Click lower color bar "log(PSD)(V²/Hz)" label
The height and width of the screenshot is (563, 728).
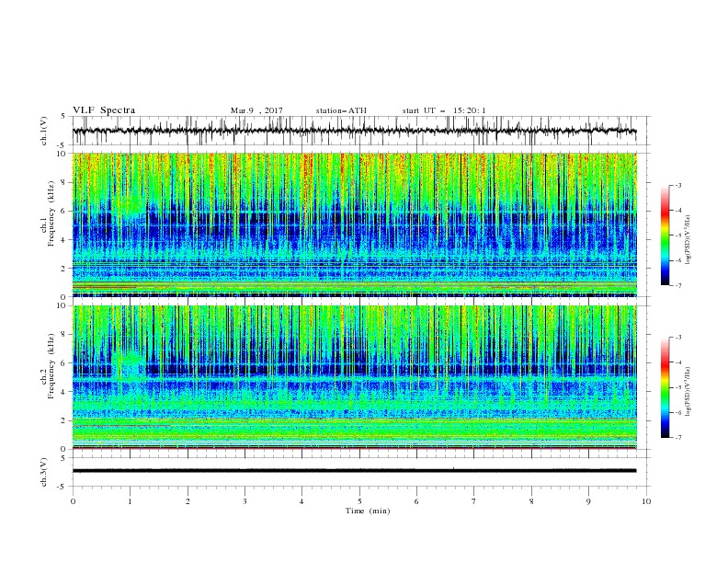pyautogui.click(x=688, y=391)
